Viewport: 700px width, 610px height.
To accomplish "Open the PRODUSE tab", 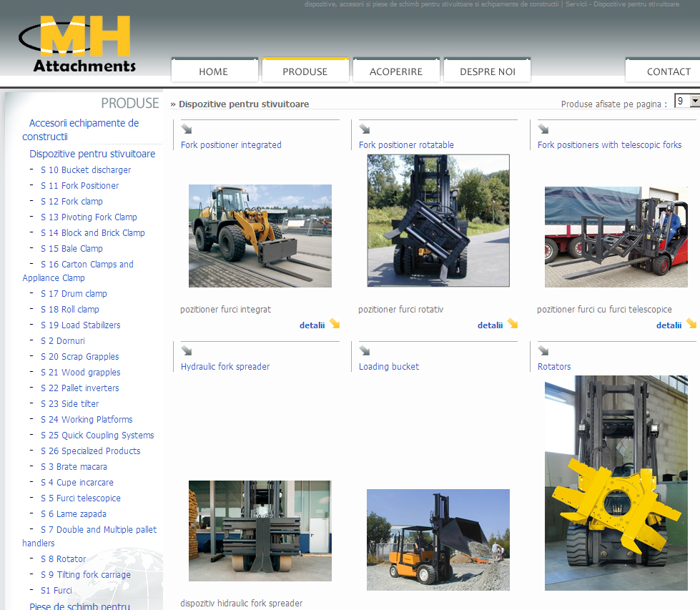I will point(305,72).
